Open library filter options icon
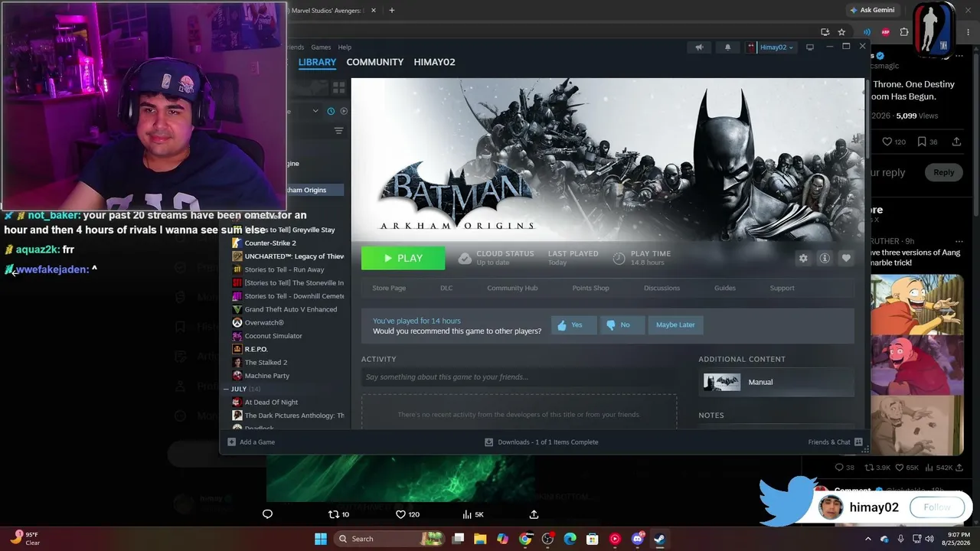The width and height of the screenshot is (980, 551). (x=338, y=131)
